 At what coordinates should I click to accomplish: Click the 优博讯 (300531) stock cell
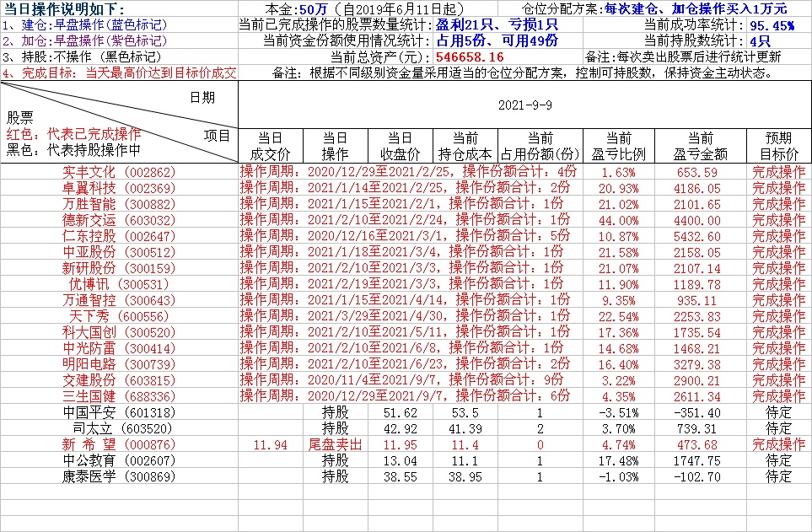click(119, 284)
